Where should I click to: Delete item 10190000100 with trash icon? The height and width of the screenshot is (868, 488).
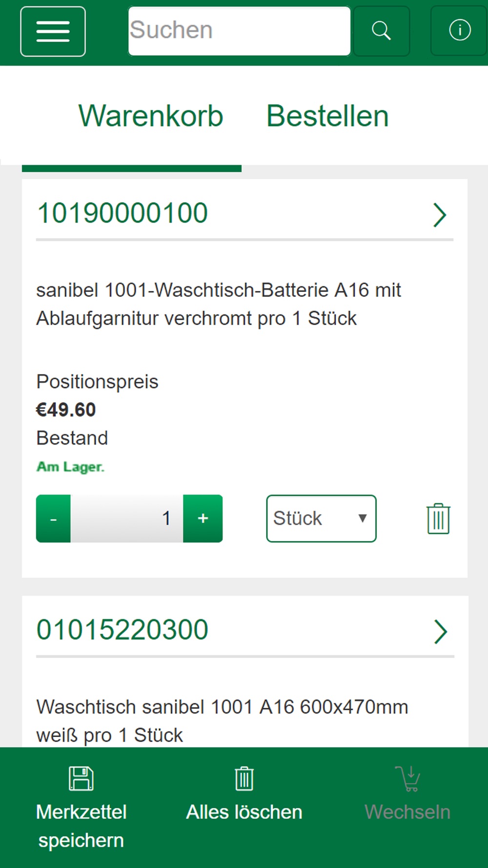click(x=438, y=518)
